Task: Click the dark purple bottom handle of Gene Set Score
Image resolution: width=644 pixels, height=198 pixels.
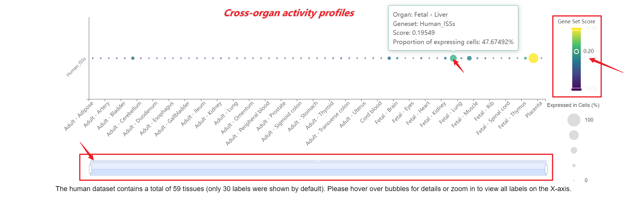Action: tap(576, 89)
